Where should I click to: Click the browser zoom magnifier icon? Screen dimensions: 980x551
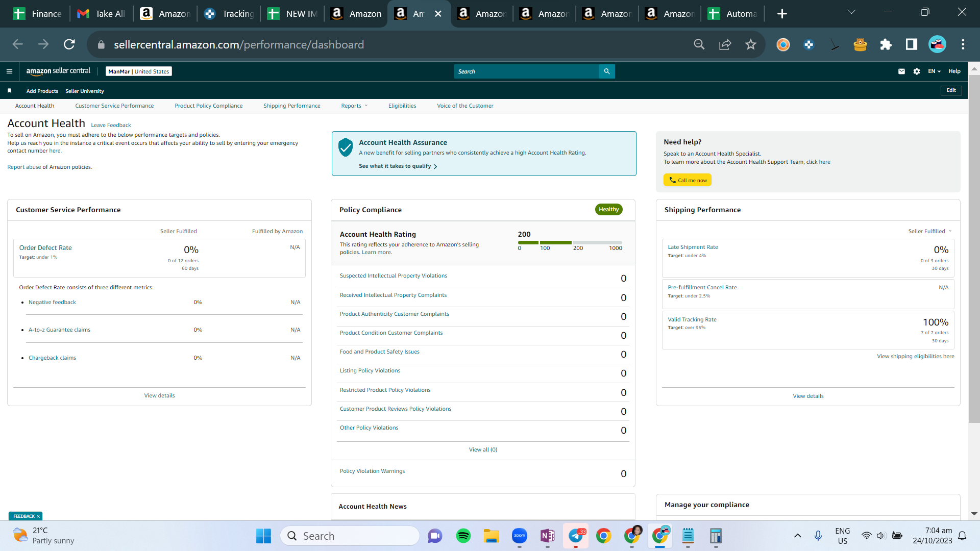[699, 44]
